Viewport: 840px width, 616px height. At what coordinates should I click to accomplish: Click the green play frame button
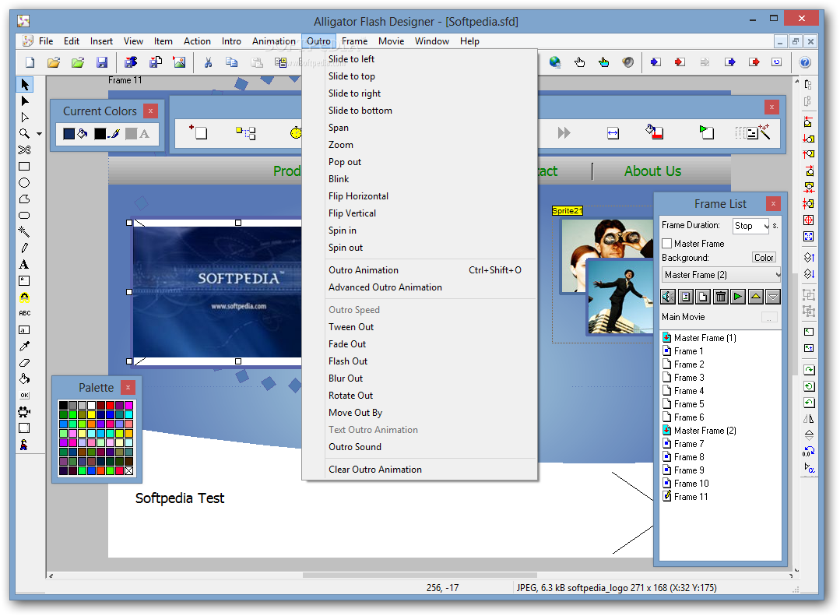[x=738, y=297]
